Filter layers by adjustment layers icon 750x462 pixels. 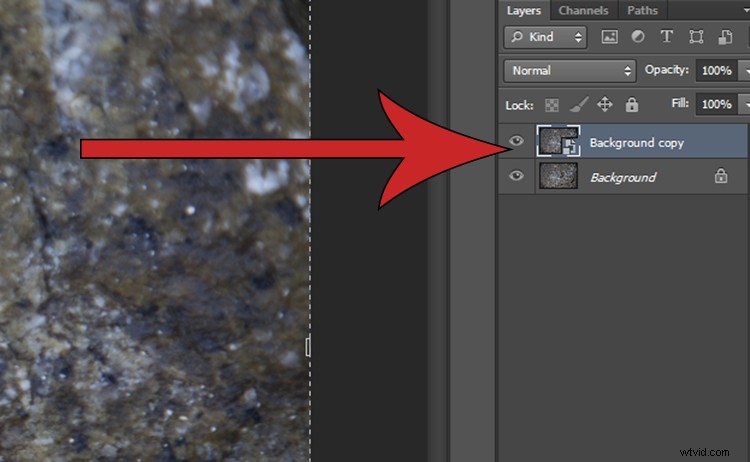click(638, 36)
